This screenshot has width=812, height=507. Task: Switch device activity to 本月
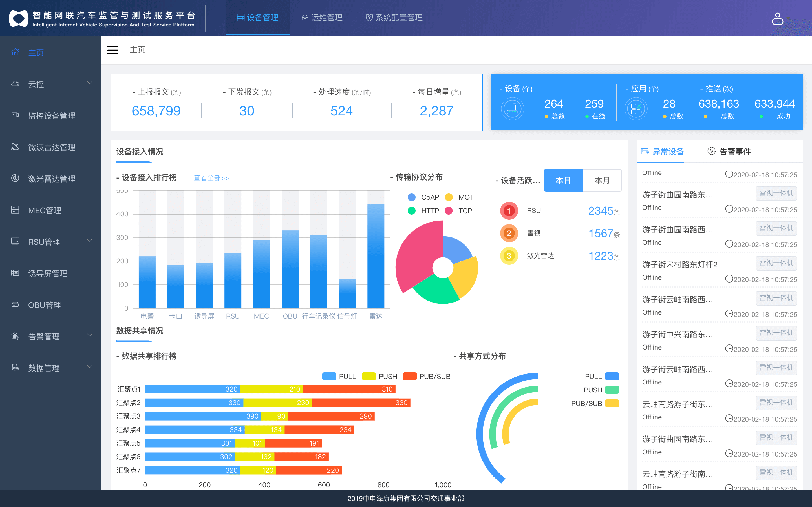pyautogui.click(x=602, y=180)
